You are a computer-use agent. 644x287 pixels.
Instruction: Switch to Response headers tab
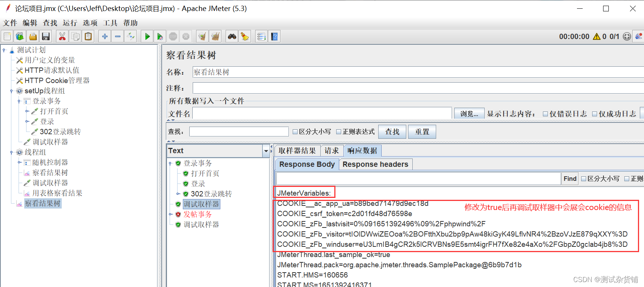click(375, 164)
